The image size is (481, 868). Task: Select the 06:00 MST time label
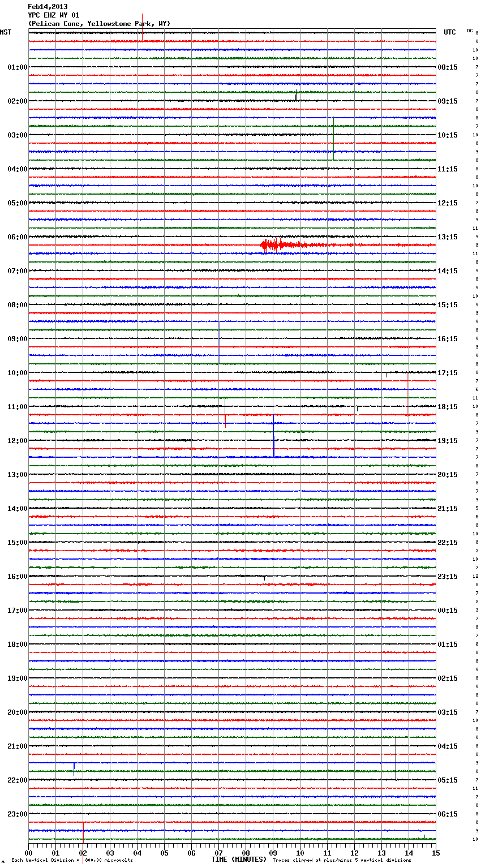[18, 237]
